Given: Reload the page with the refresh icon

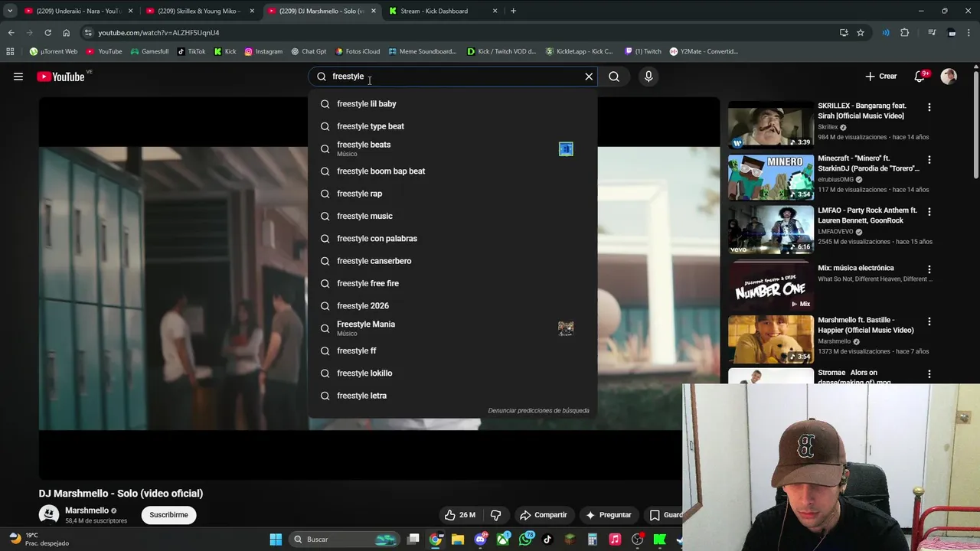Looking at the screenshot, I should tap(47, 33).
